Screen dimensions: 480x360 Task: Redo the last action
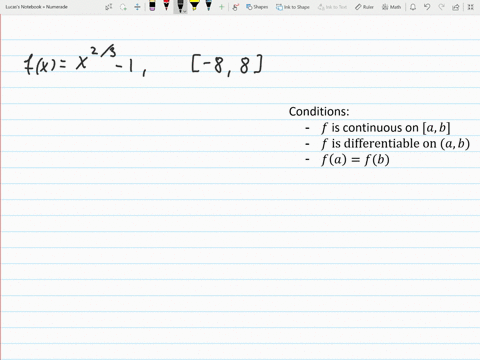(x=441, y=7)
